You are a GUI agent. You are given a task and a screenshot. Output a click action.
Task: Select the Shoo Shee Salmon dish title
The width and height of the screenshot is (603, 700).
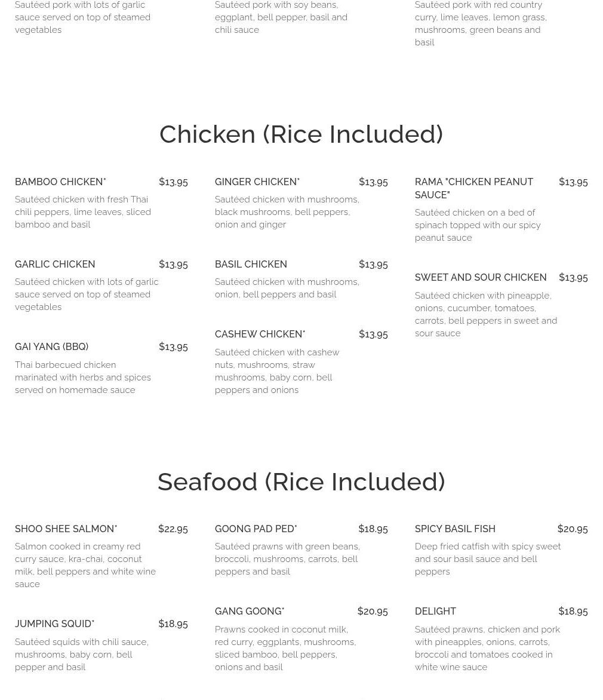click(66, 529)
